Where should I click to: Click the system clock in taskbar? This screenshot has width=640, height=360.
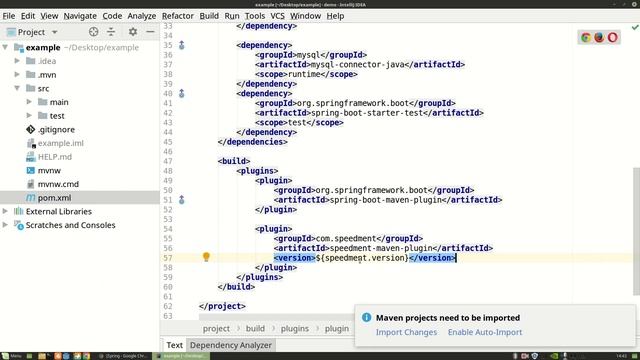[x=621, y=356]
